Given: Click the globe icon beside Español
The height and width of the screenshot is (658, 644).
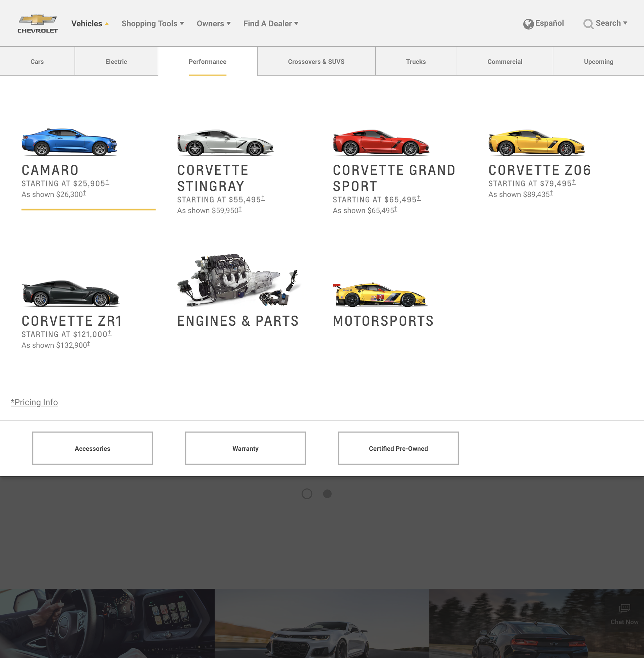Looking at the screenshot, I should [x=528, y=24].
